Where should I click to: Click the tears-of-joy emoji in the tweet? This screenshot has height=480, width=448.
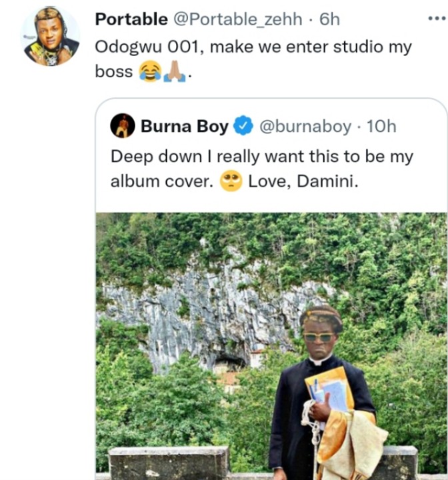click(x=150, y=71)
